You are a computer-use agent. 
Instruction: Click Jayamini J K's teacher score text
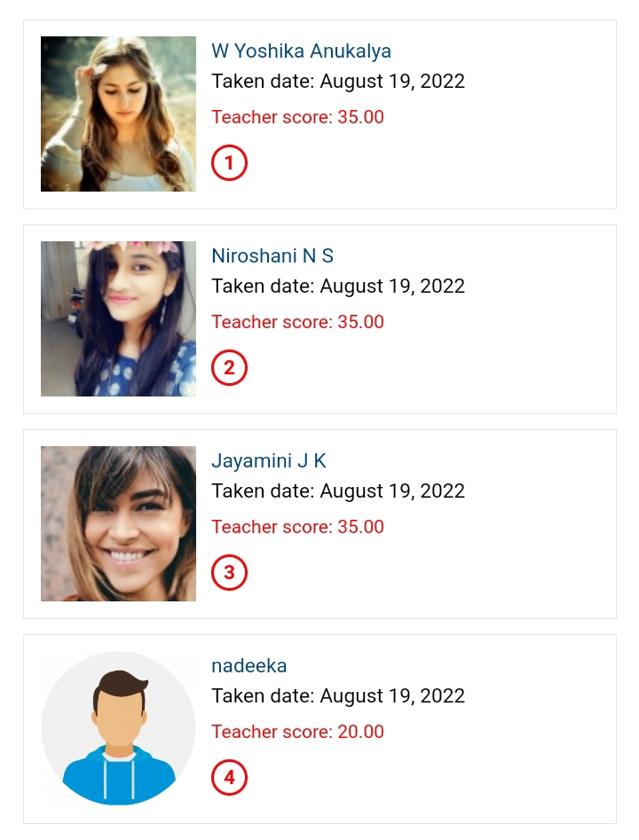click(297, 527)
